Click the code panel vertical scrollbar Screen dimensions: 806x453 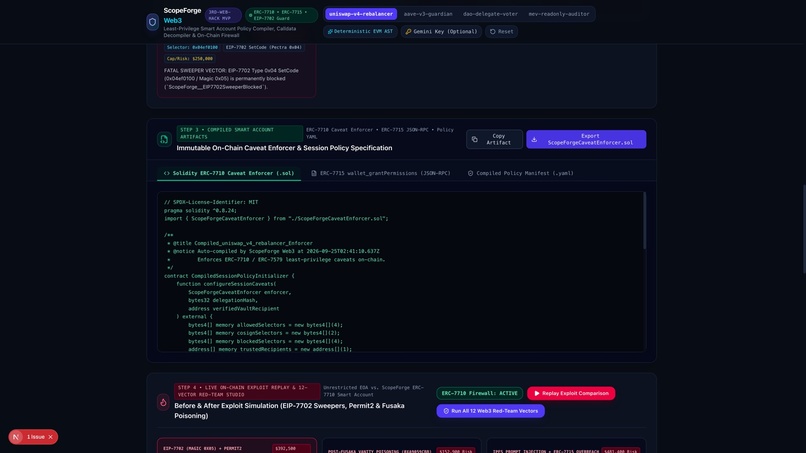click(644, 221)
